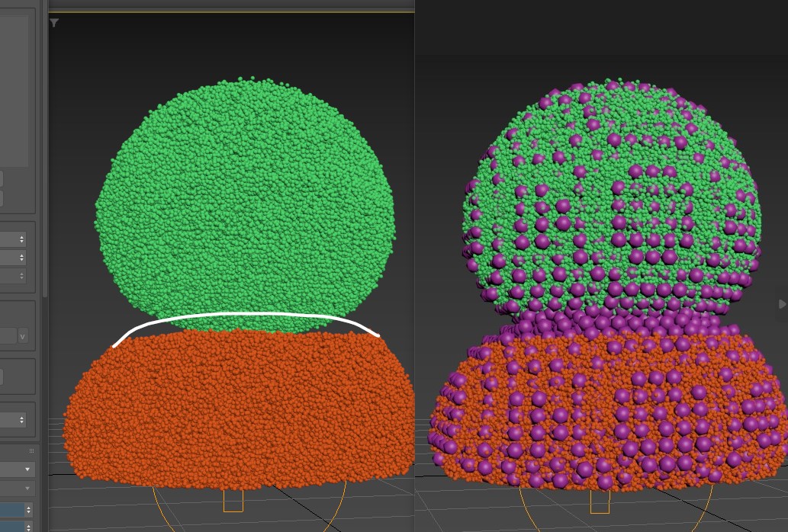Click top spinner arrows in three-spinner group
788x532 pixels.
(21, 239)
